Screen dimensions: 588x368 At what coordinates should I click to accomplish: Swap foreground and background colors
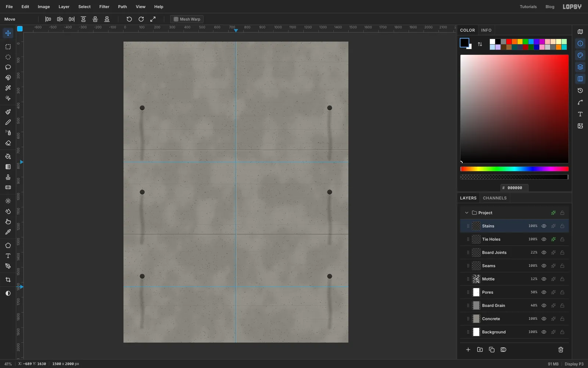[480, 44]
